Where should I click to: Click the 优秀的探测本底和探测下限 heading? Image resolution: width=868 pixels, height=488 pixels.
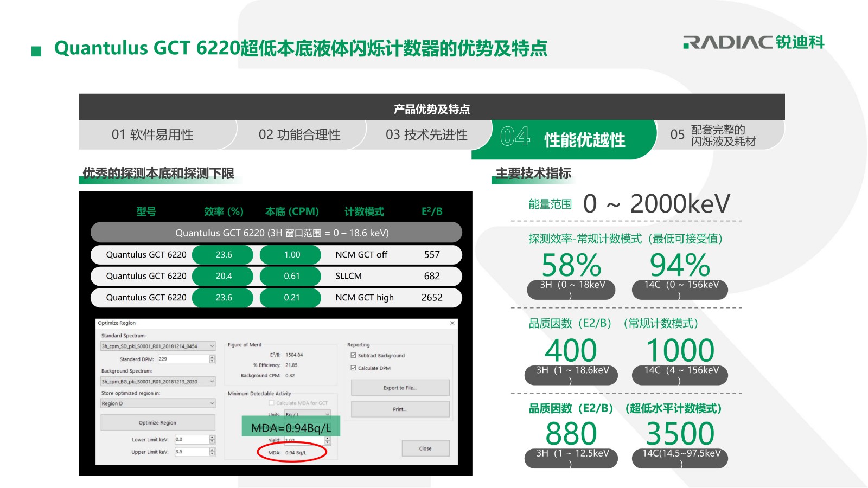[158, 174]
